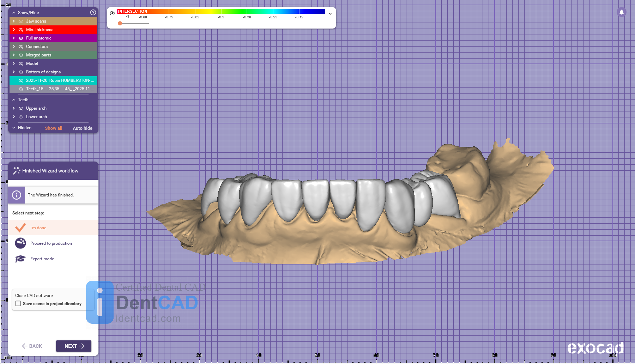Screen dimensions: 635x364
Task: Hide the Full anatomic layer
Action: 21,38
